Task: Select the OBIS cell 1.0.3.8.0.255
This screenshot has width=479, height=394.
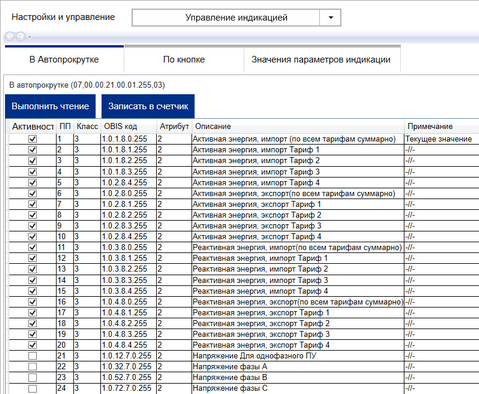Action: pyautogui.click(x=128, y=247)
